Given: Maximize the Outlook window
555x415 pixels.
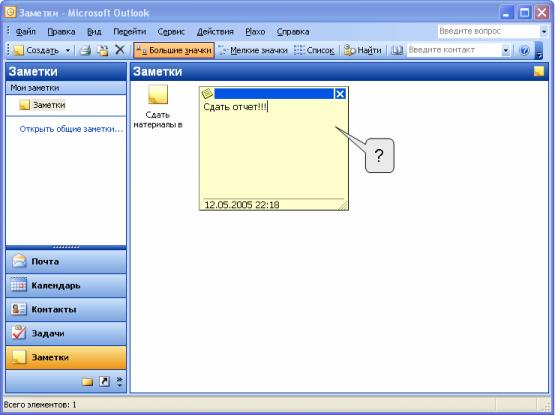Looking at the screenshot, I should [525, 13].
